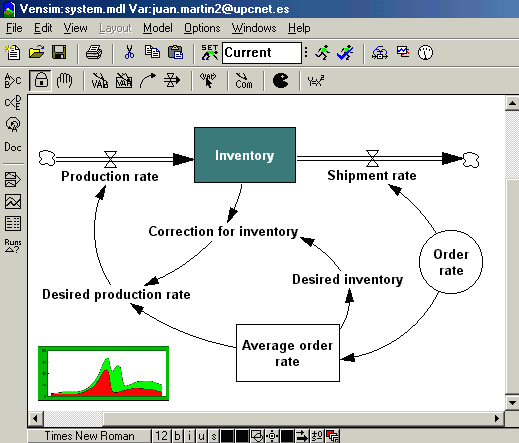Open the Help menu

[299, 28]
